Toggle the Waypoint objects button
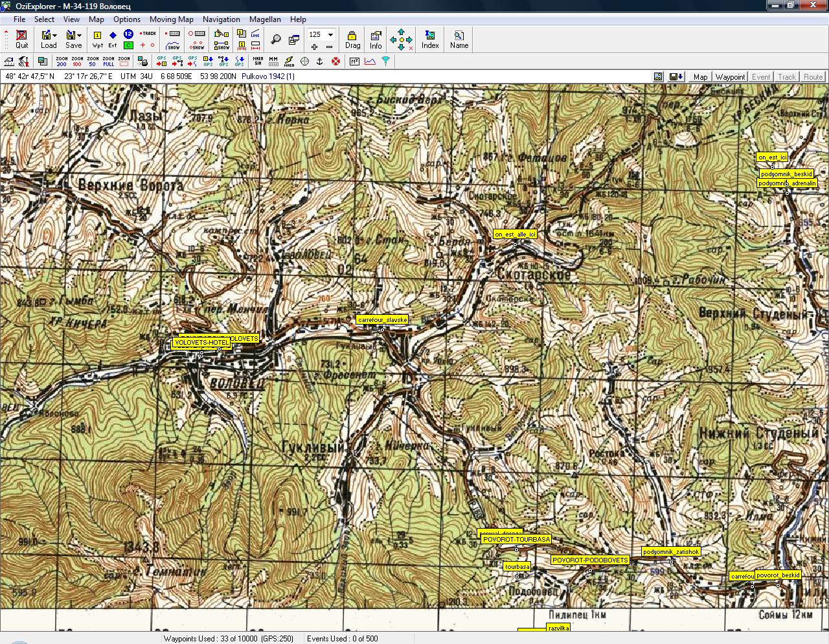Screen dimensions: 829x644 730,76
